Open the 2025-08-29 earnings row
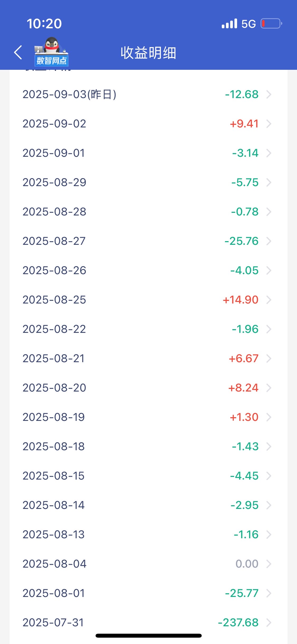The width and height of the screenshot is (297, 644). [148, 182]
